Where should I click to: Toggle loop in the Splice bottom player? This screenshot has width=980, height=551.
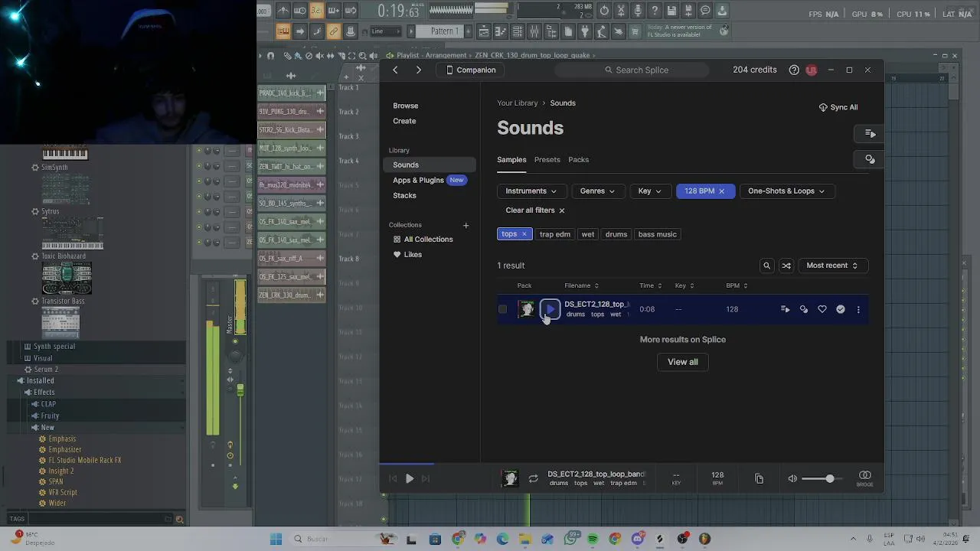click(x=533, y=479)
